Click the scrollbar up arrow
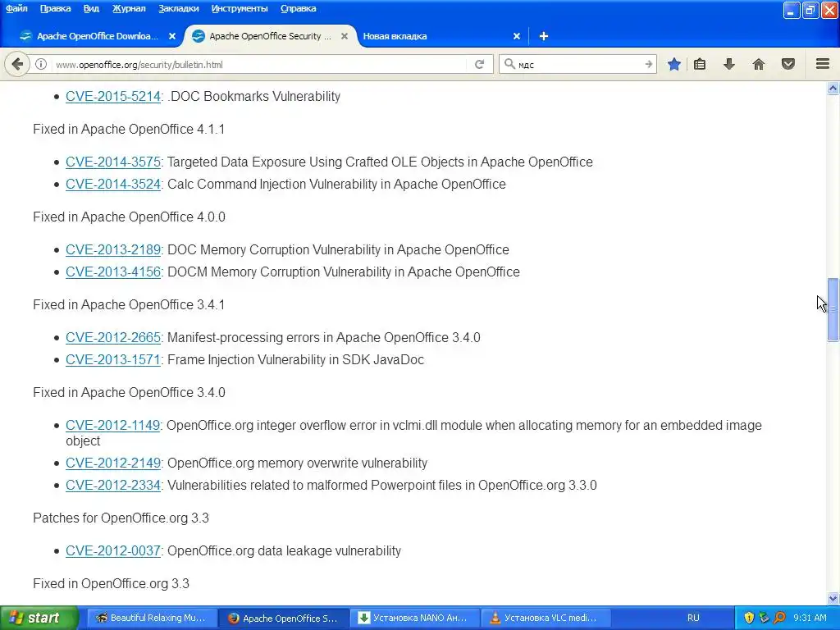This screenshot has height=630, width=840. (833, 89)
